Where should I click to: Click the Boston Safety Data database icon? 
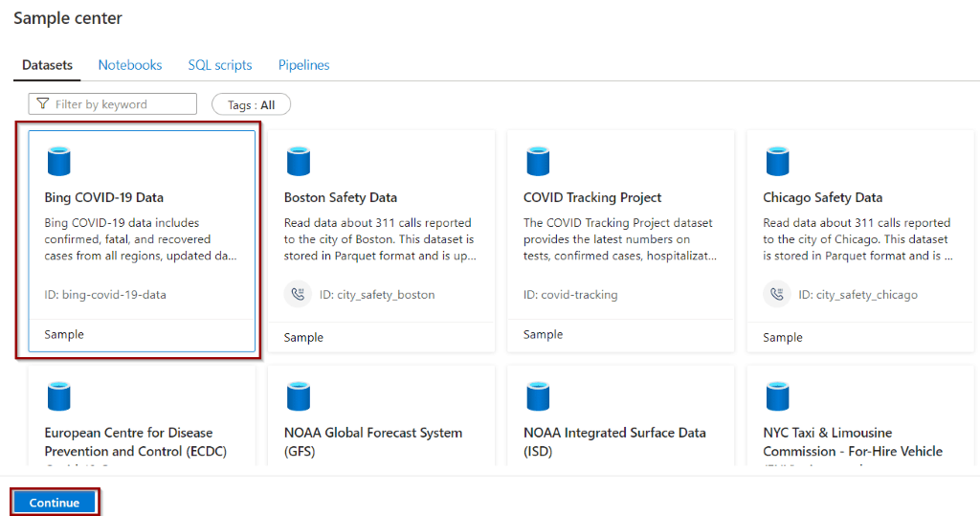point(299,162)
